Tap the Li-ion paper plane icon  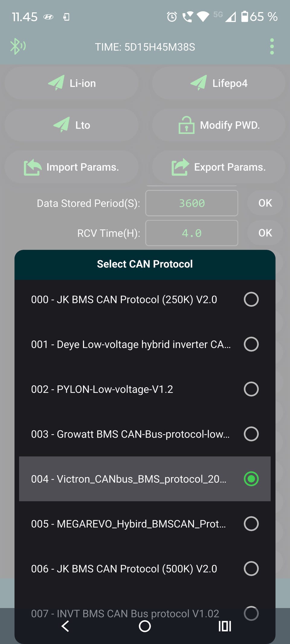click(56, 83)
